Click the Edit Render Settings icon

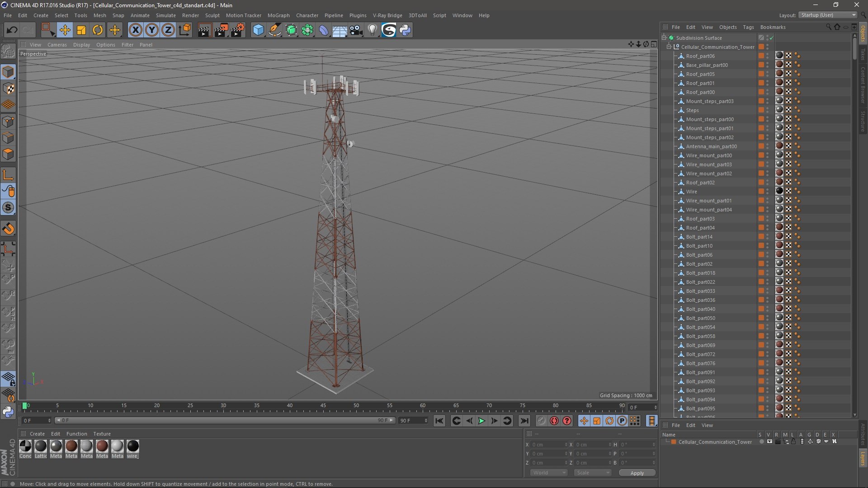pyautogui.click(x=238, y=30)
